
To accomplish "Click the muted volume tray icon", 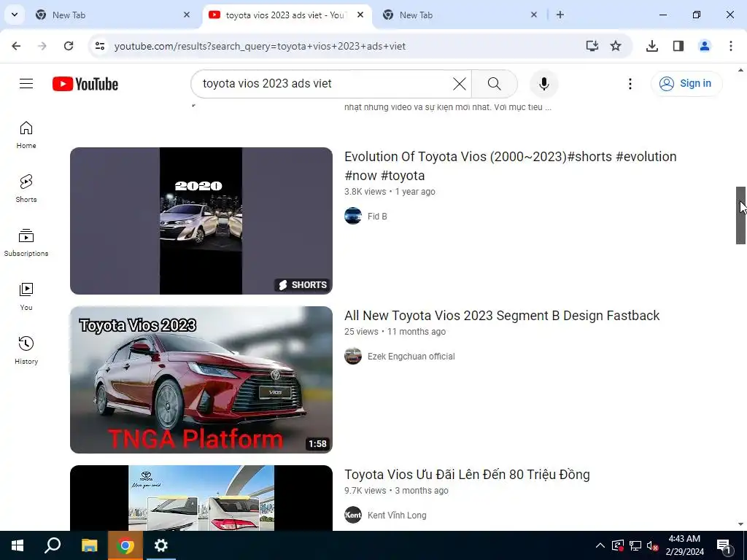I will 653,545.
